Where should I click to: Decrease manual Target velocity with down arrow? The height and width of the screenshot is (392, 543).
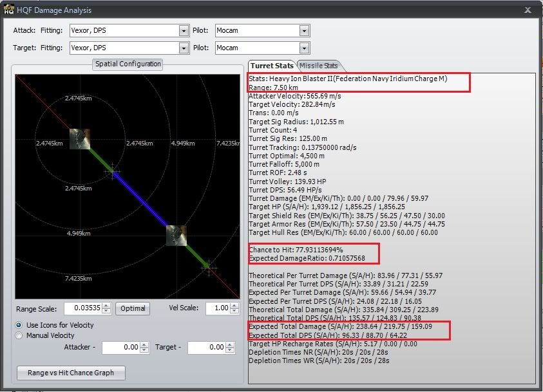point(230,350)
